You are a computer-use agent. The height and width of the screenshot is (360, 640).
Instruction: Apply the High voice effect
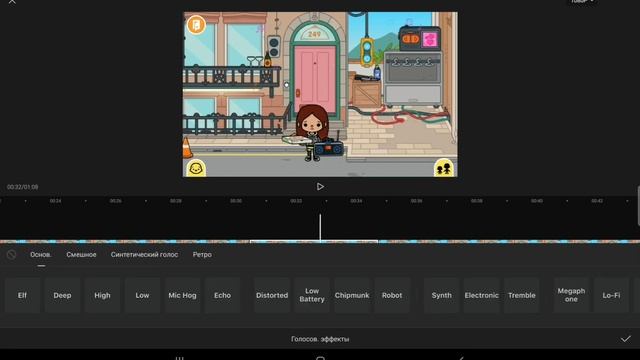(x=102, y=295)
